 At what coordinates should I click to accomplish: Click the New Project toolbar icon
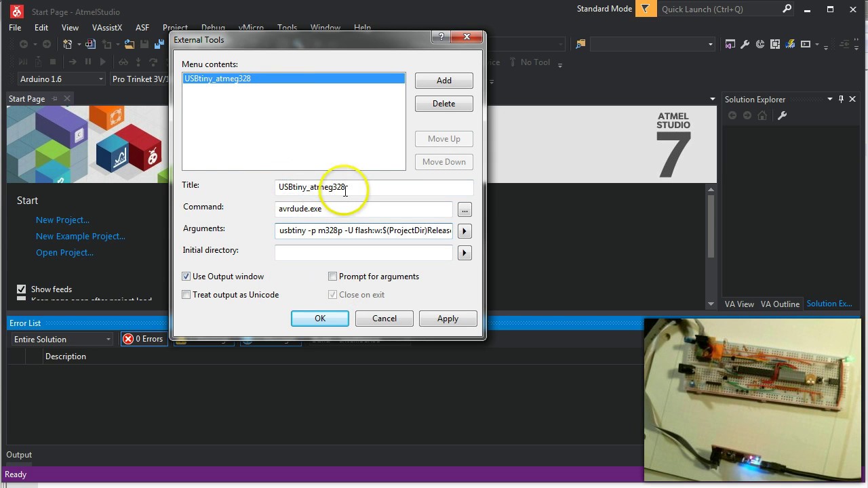click(x=68, y=44)
